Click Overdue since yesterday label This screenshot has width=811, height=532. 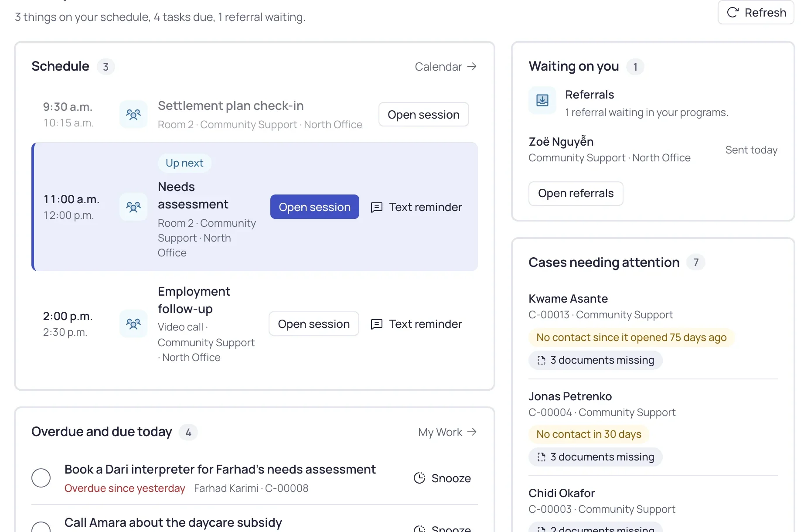click(x=125, y=488)
